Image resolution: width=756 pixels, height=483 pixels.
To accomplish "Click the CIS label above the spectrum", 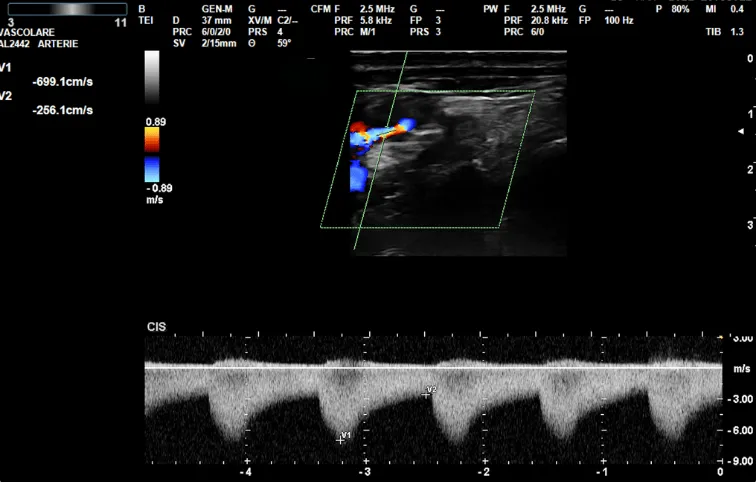I will coord(156,327).
